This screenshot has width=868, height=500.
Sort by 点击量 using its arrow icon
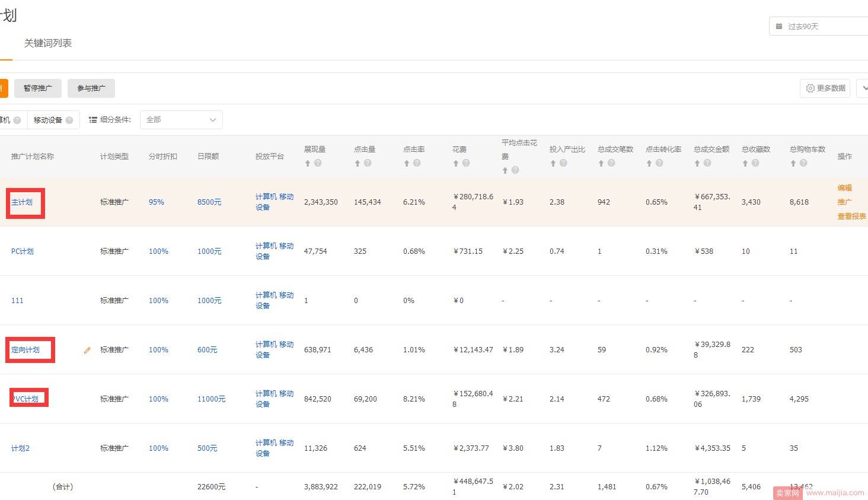(358, 163)
